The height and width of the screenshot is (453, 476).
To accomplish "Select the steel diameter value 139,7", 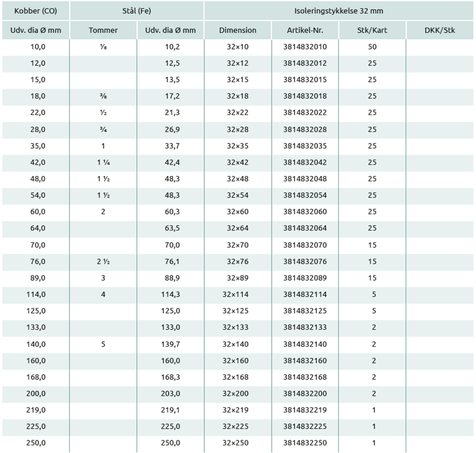I will pyautogui.click(x=170, y=344).
